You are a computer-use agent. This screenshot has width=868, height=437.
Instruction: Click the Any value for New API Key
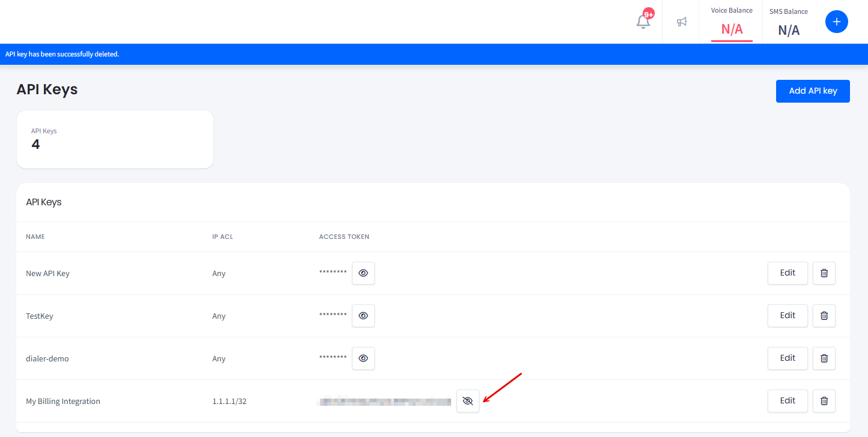point(219,274)
